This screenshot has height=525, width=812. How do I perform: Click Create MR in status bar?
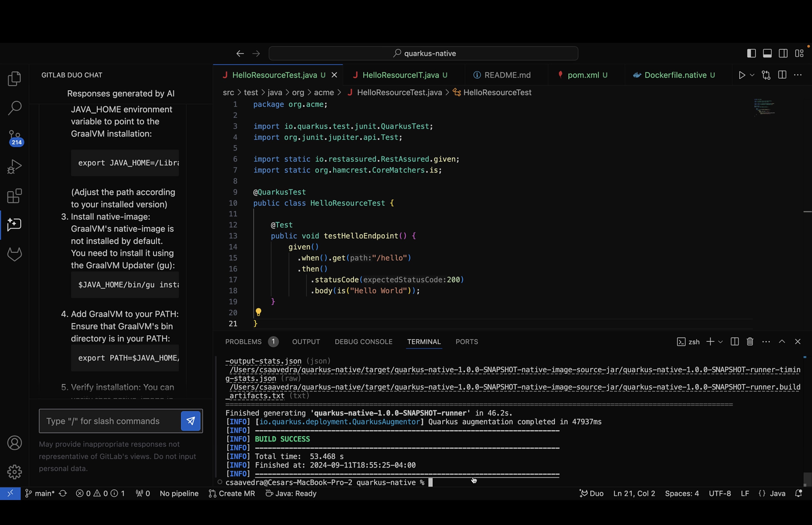pyautogui.click(x=232, y=493)
